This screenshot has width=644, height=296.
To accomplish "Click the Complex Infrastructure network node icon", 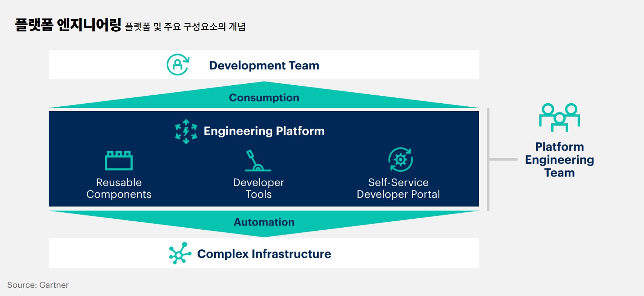I will 180,253.
